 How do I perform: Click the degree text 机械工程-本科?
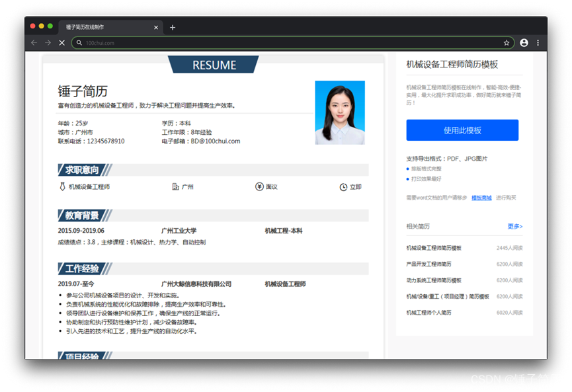tap(284, 231)
